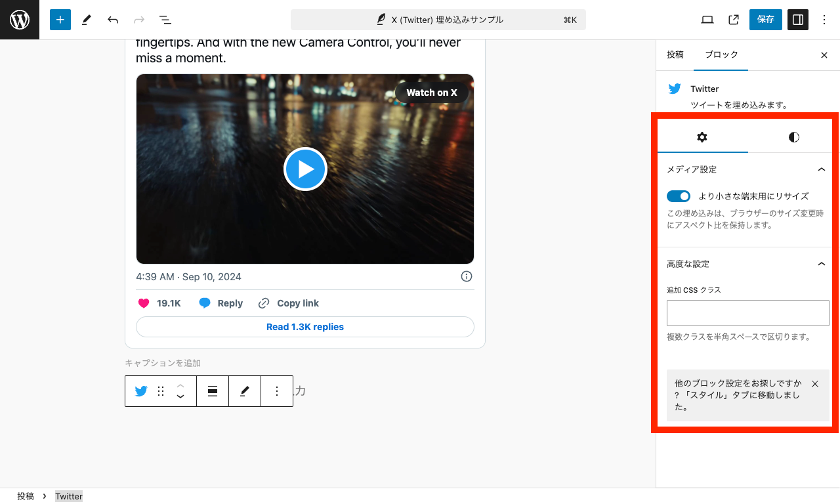
Task: Toggle the settings sidebar panel
Action: [x=798, y=20]
